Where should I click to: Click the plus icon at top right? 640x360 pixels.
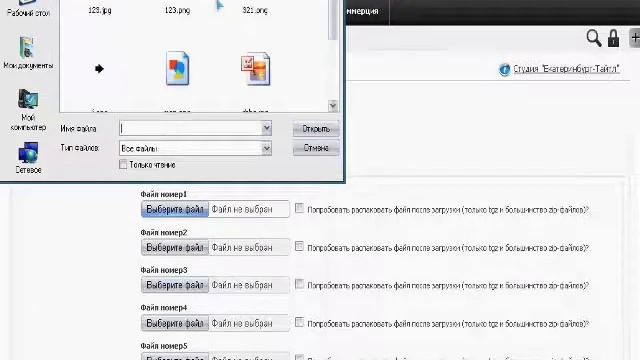tap(635, 38)
